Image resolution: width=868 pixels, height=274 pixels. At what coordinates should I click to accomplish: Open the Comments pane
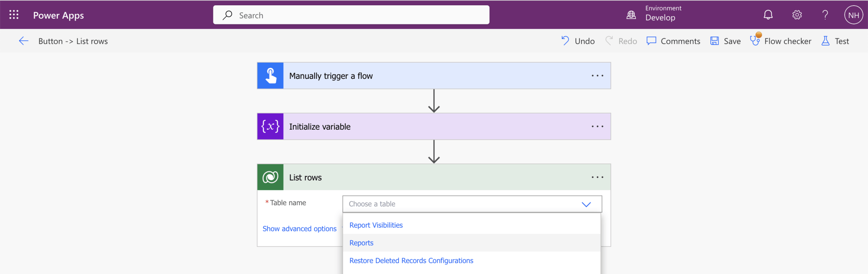click(673, 41)
